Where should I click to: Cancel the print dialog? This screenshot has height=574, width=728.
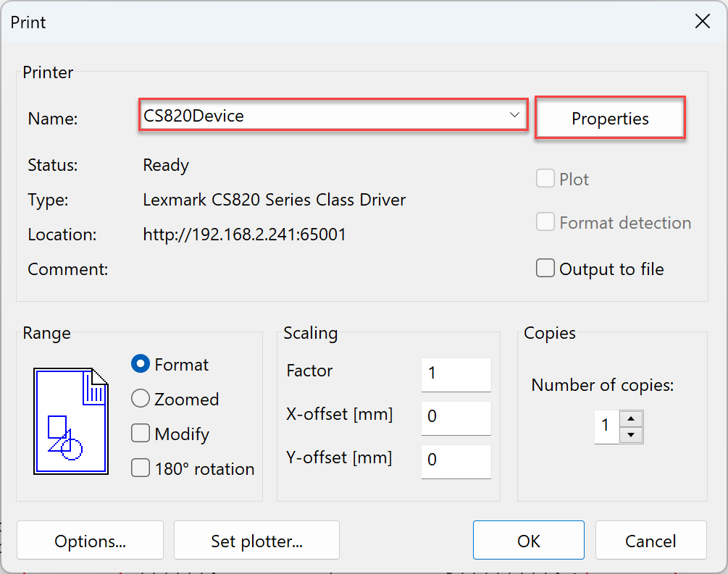[x=650, y=541]
